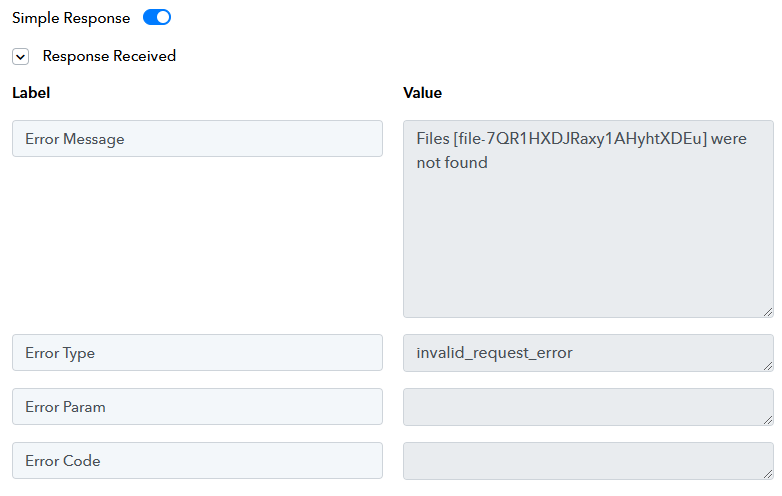Click the Error Param label field
Screen dimensions: 782x496
(x=197, y=407)
